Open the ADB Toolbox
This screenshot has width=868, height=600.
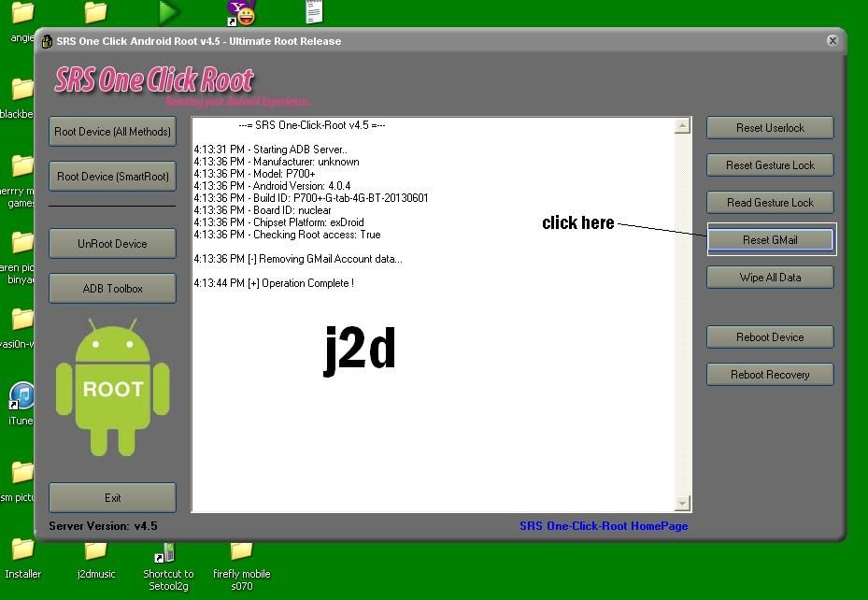(112, 289)
